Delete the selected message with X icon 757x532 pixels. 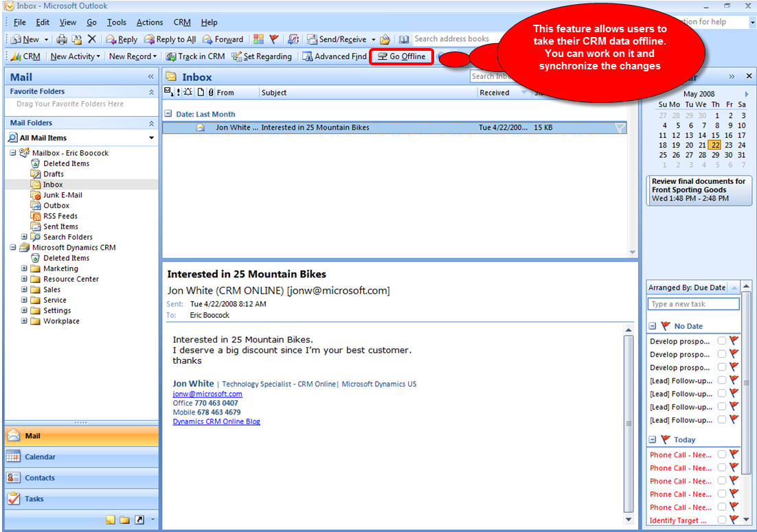click(x=92, y=39)
